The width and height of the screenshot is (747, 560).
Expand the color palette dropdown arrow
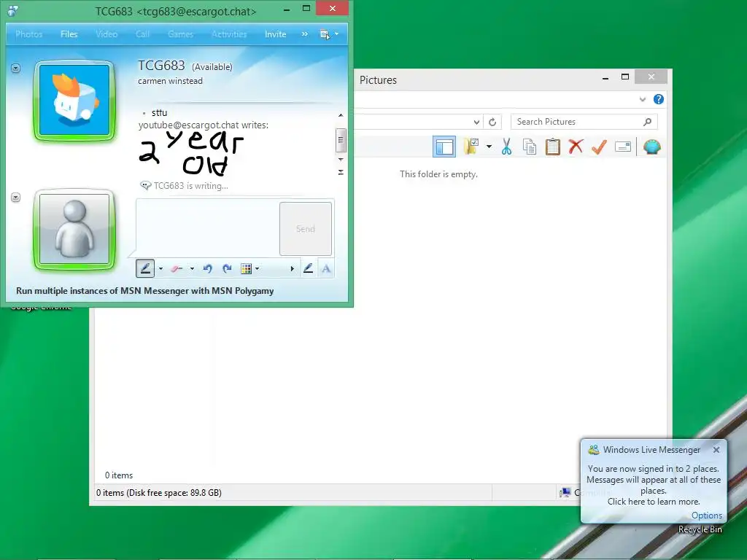point(258,268)
